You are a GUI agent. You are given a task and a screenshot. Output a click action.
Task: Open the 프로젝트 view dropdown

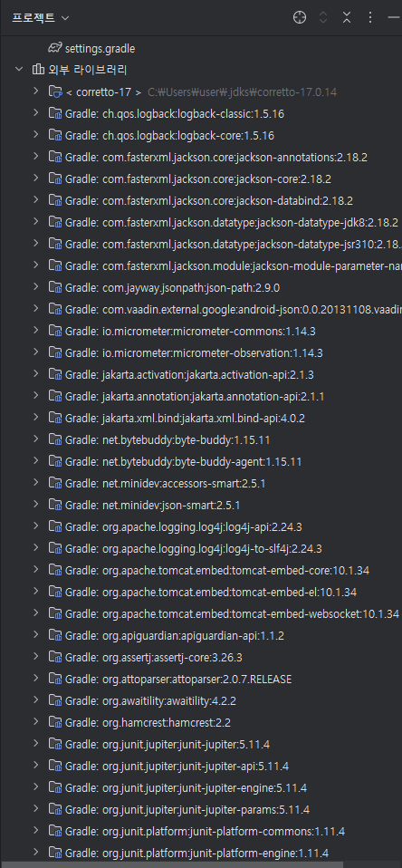[x=41, y=18]
